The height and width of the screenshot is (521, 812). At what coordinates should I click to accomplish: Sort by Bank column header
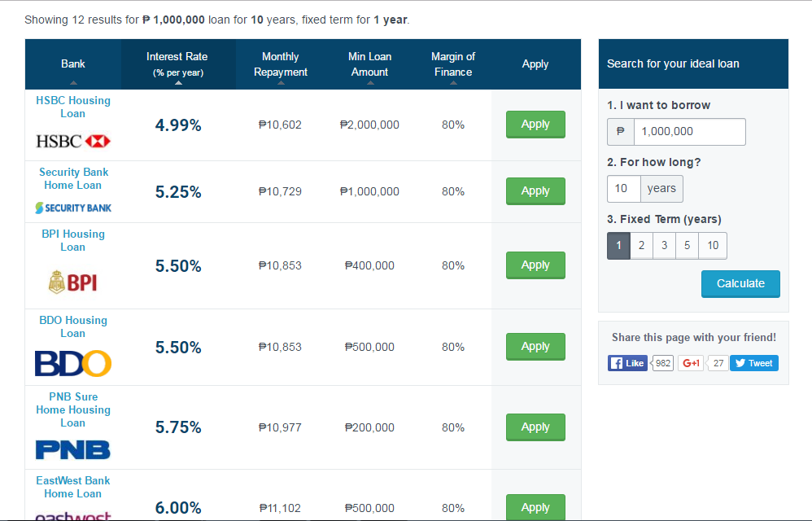(x=73, y=64)
